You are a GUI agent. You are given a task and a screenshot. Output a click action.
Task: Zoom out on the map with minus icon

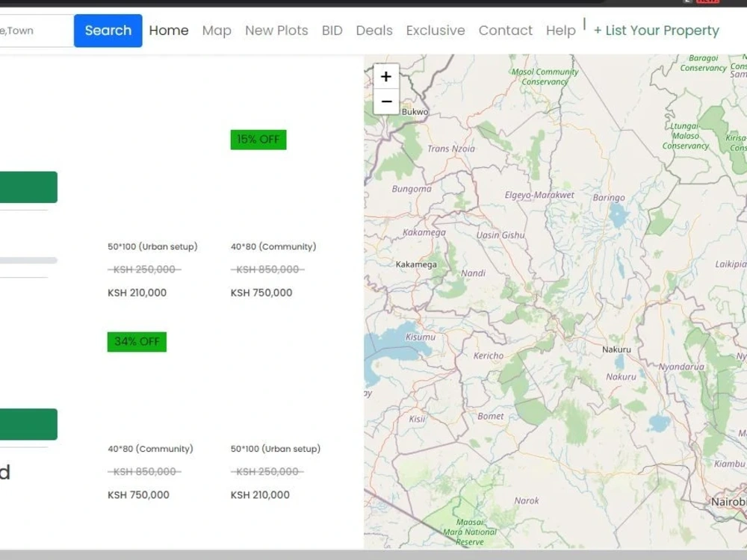coord(385,101)
